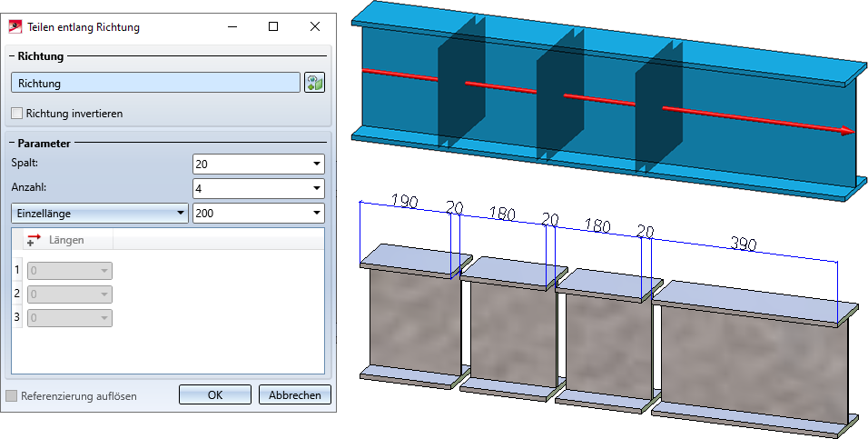Click into the Richtung input field
Viewport: 868px width, 439px height.
155,83
